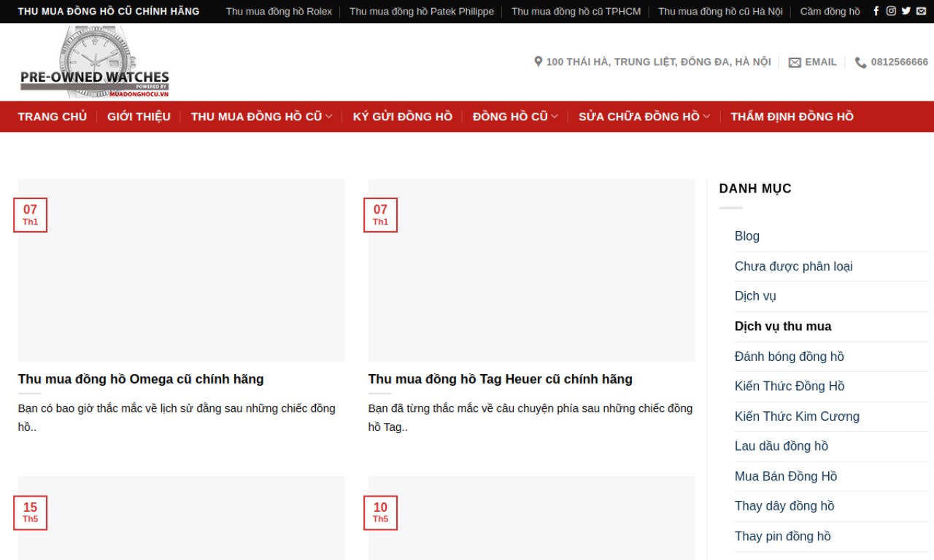The height and width of the screenshot is (560, 934).
Task: Open Lau dầu đồng hồ category
Action: pyautogui.click(x=781, y=446)
